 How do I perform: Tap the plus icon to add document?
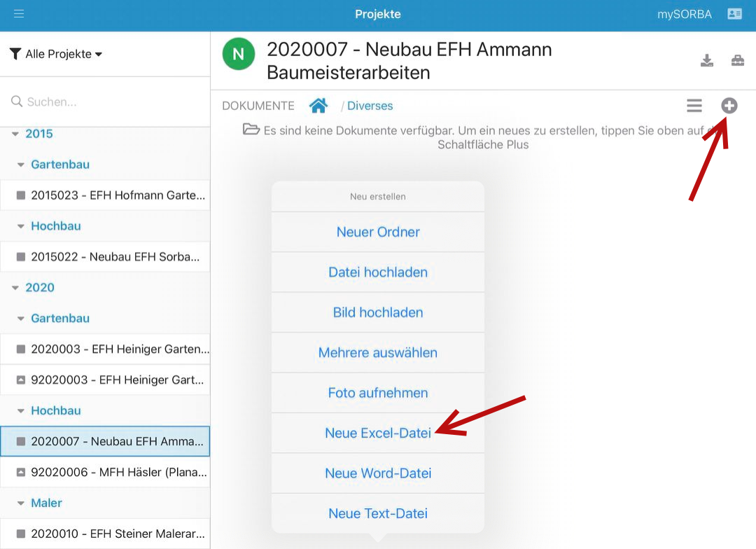coord(729,106)
